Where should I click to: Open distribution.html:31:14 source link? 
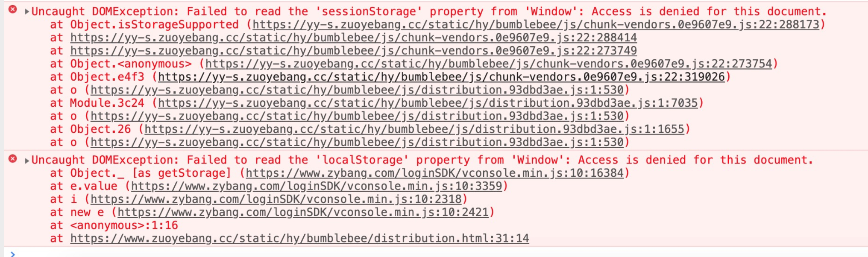[x=300, y=239]
